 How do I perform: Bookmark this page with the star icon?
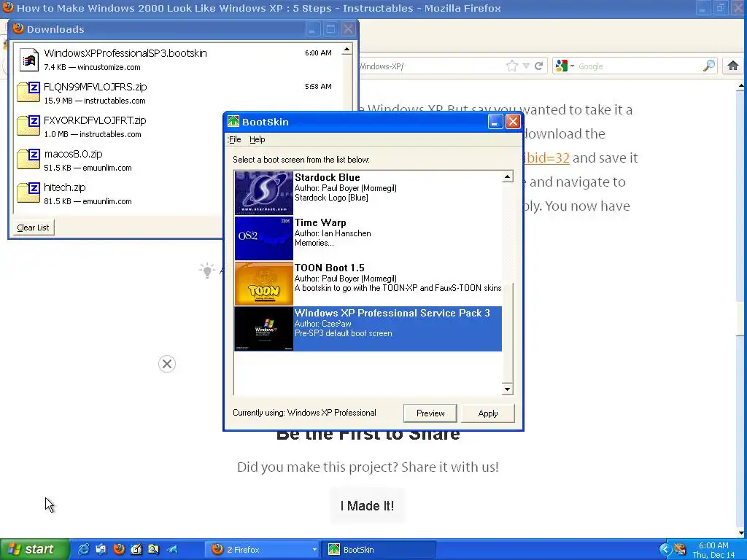click(x=511, y=66)
